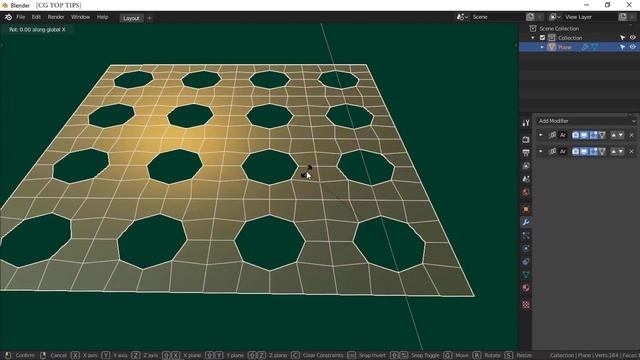Select the Plane row in outliner
The height and width of the screenshot is (360, 640).
tap(579, 47)
